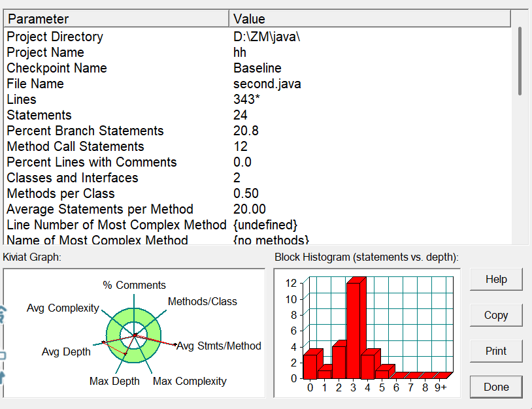Viewport: 532px width, 409px height.
Task: Click the Parameter column header
Action: (116, 19)
